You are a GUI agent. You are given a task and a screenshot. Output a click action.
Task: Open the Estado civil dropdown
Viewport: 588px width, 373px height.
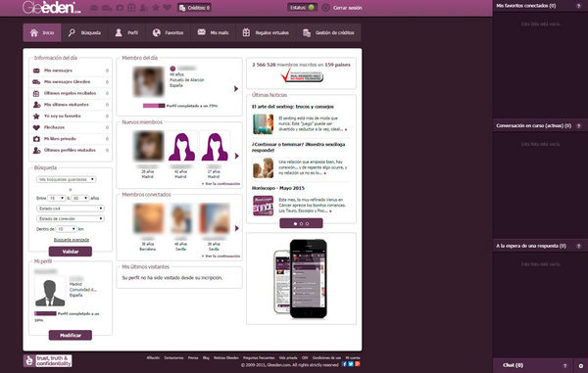click(x=71, y=209)
